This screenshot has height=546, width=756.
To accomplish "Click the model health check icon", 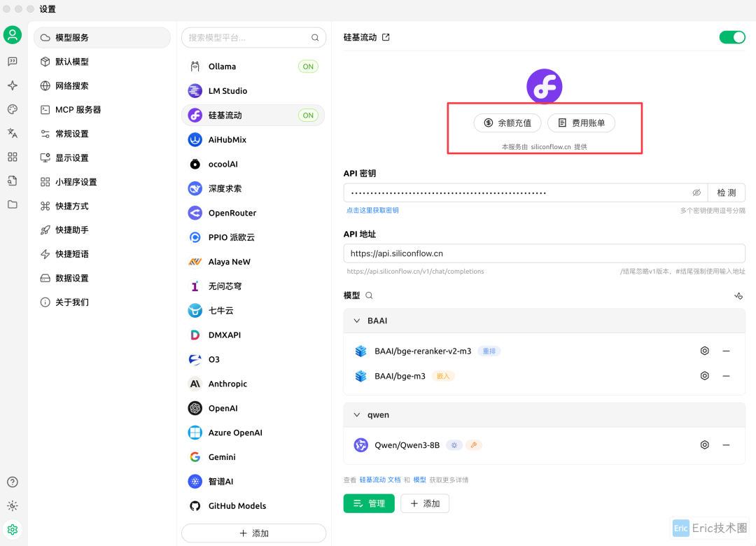I will [738, 295].
